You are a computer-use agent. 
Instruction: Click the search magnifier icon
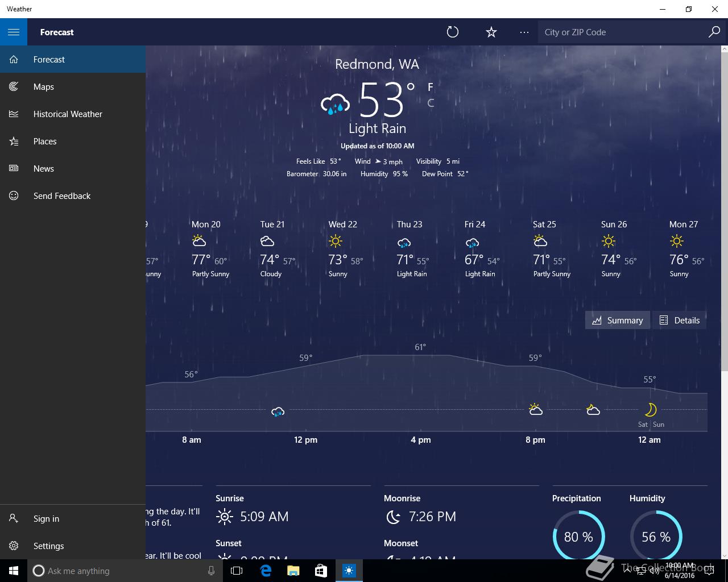coord(714,32)
